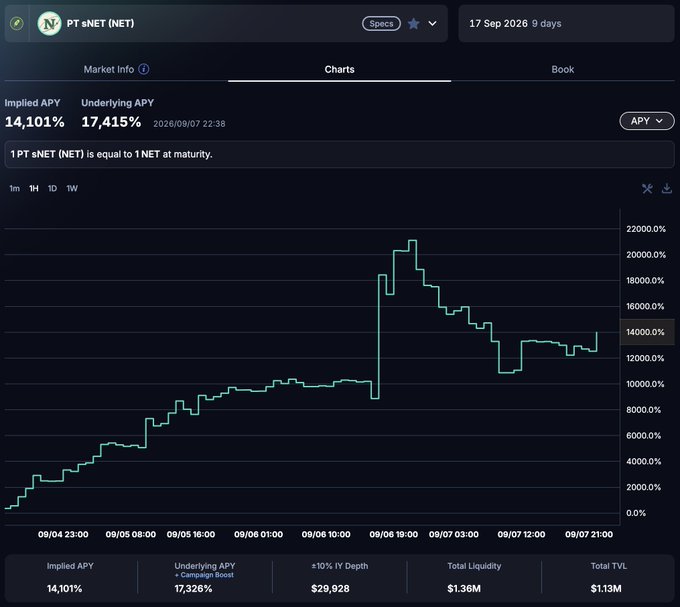Viewport: 680px width, 607px height.
Task: Click the 09/07 21:00 x-axis label
Action: 589,535
